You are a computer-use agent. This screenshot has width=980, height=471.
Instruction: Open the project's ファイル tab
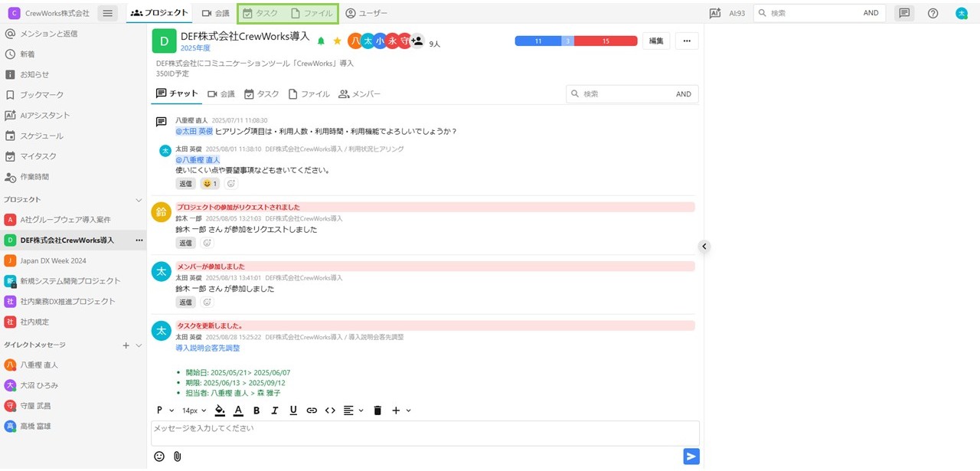tap(309, 94)
